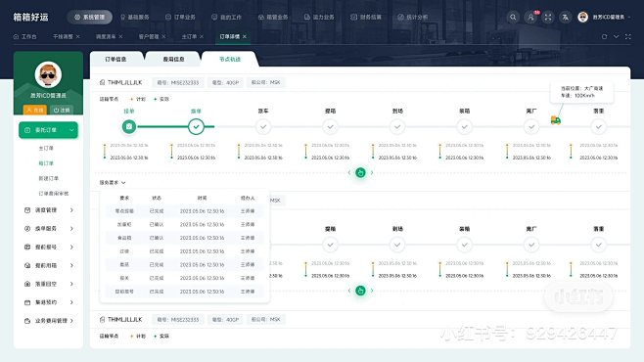Screen dimensions: 644x362
Task: Click the profile avatar in the sidebar card
Action: 48,74
